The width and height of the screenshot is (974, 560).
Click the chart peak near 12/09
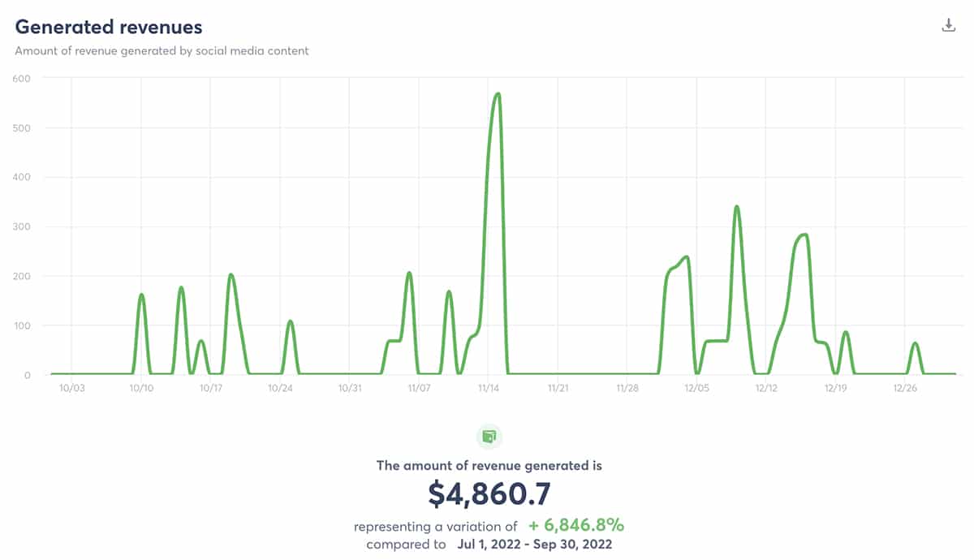click(736, 207)
